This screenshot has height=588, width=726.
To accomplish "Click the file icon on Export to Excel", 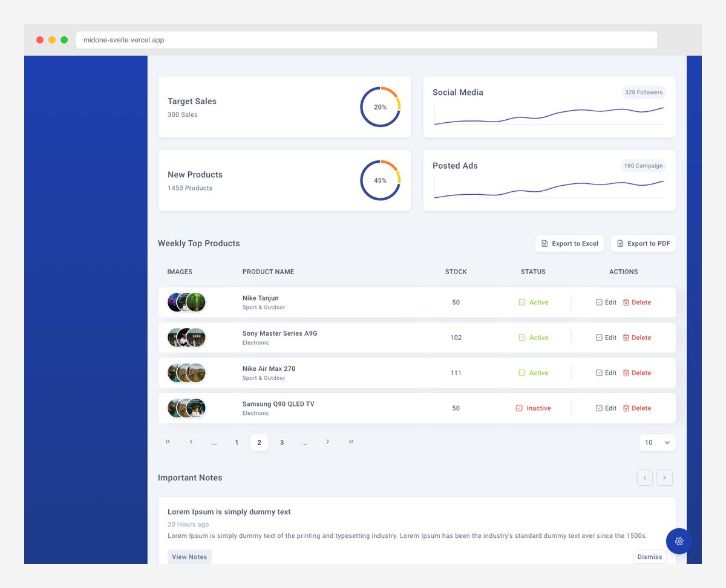I will (x=545, y=243).
